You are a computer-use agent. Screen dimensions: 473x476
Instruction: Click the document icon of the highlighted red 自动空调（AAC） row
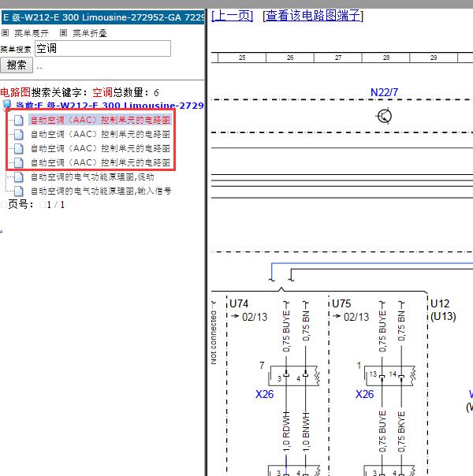coord(18,120)
